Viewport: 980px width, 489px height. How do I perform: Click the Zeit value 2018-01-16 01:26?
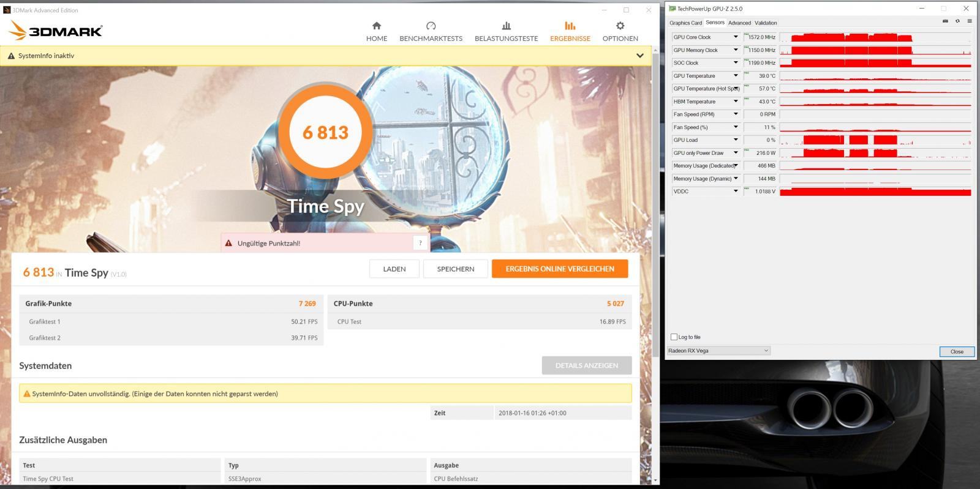532,413
